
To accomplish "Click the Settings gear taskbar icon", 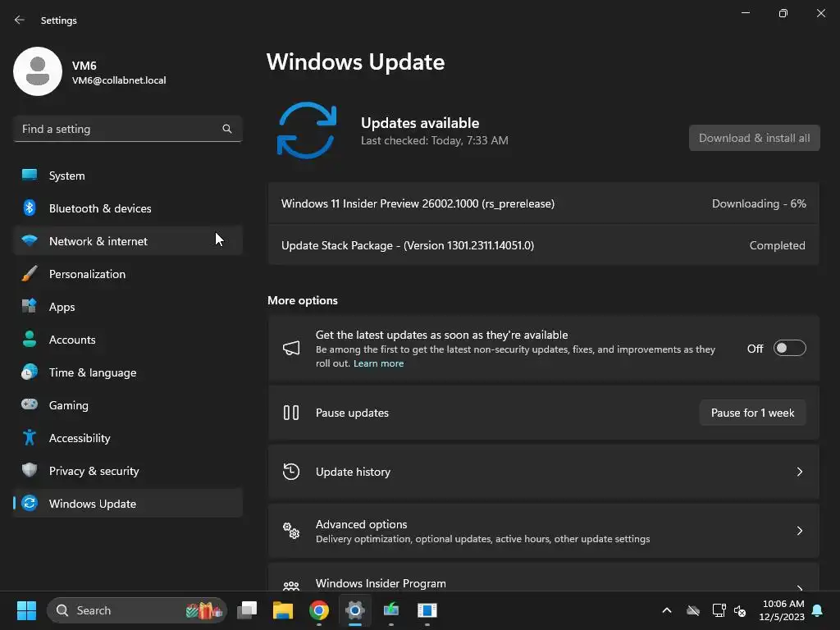I will (354, 610).
